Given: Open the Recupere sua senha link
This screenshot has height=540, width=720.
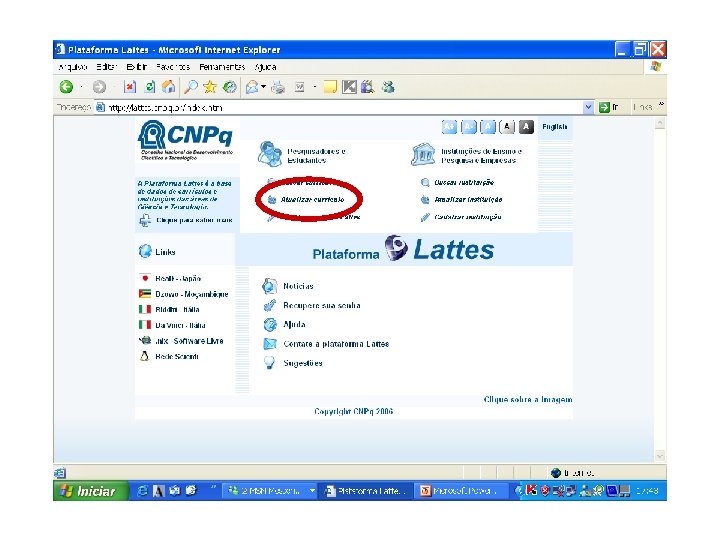Looking at the screenshot, I should [x=321, y=305].
